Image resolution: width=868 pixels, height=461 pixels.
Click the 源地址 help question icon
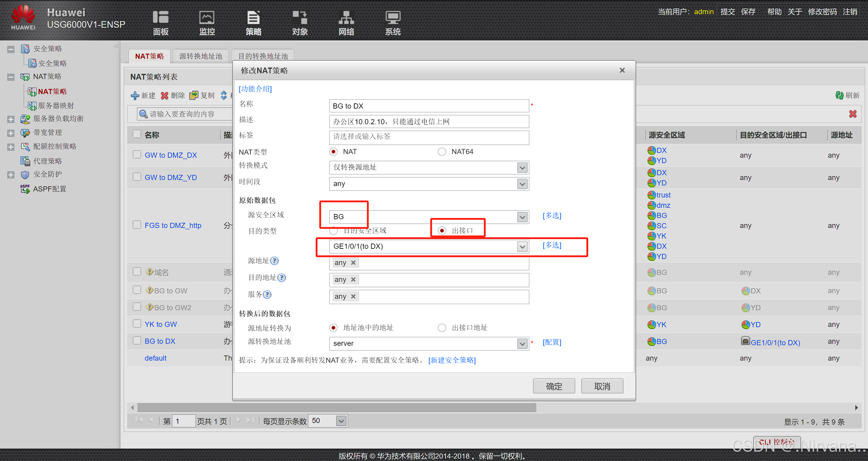(275, 261)
